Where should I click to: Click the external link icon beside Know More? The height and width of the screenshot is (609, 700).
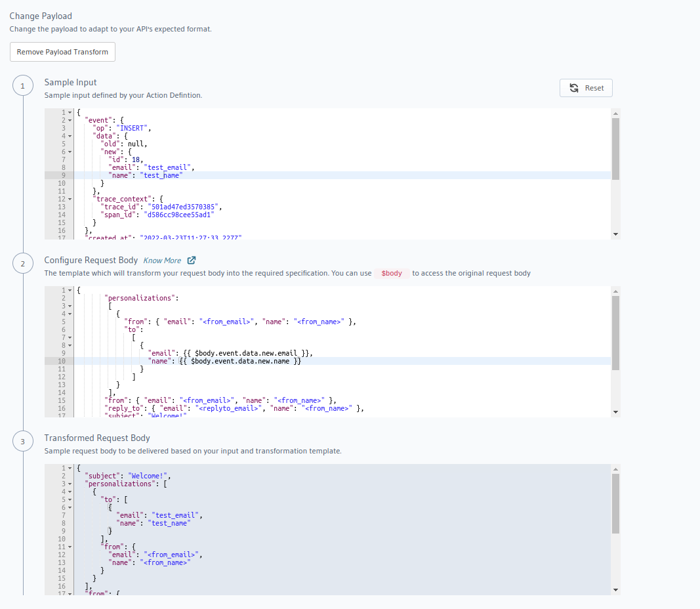tap(192, 261)
